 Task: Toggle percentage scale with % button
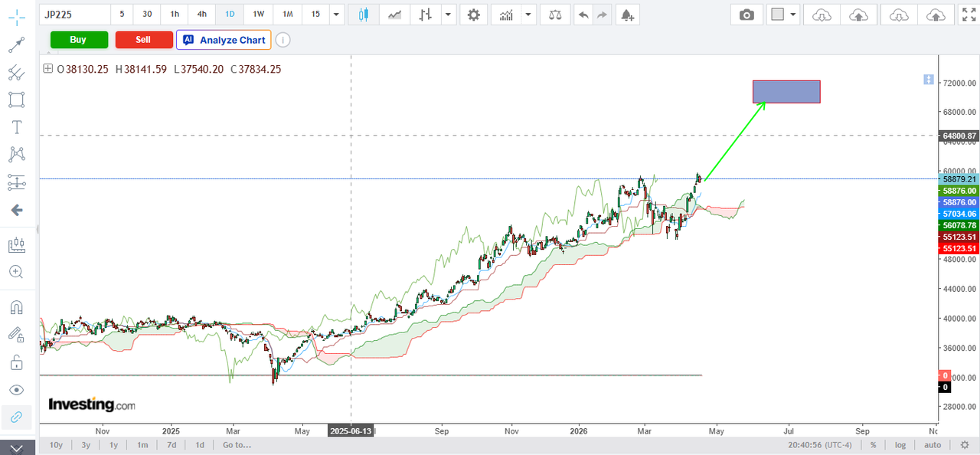874,444
